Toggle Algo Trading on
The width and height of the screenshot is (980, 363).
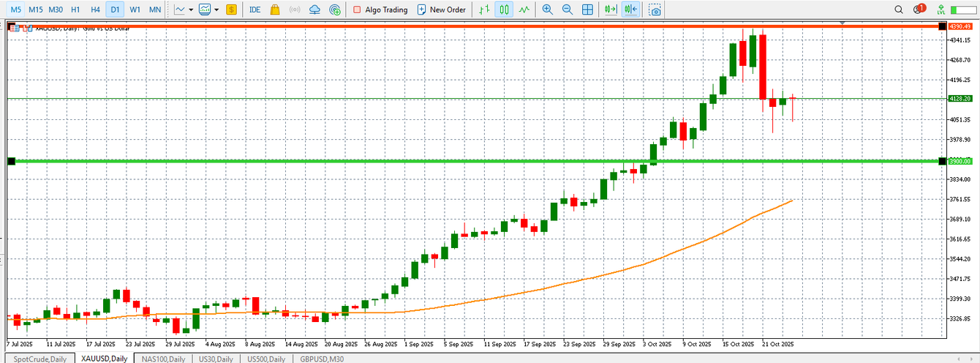coord(380,10)
